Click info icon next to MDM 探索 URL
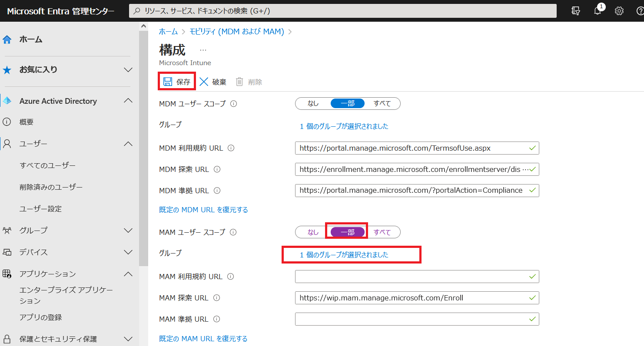The height and width of the screenshot is (346, 644). [x=217, y=169]
